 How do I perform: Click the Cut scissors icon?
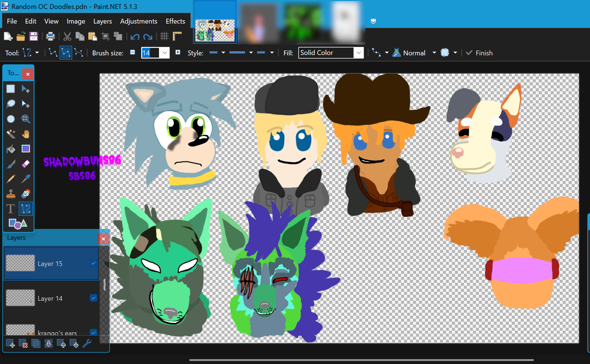[67, 36]
